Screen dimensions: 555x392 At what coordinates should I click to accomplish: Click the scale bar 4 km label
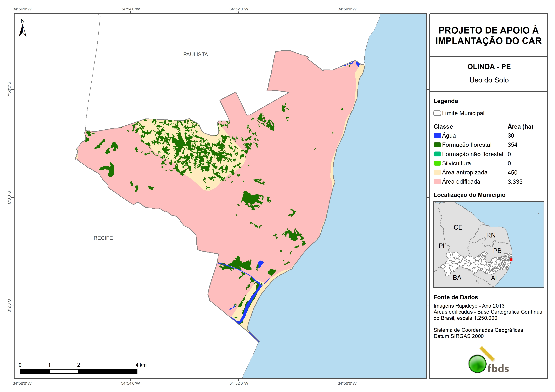pos(141,365)
